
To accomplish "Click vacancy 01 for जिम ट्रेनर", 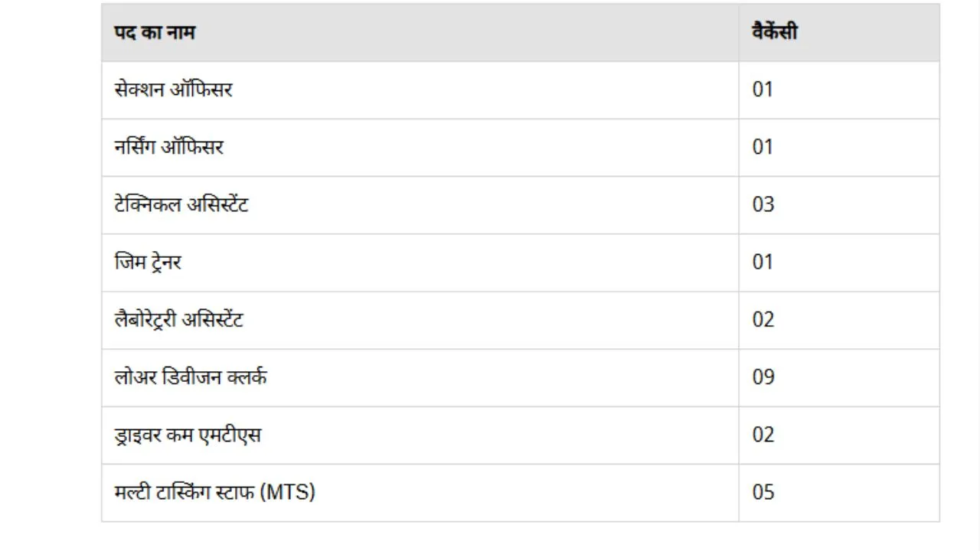I will pos(763,262).
